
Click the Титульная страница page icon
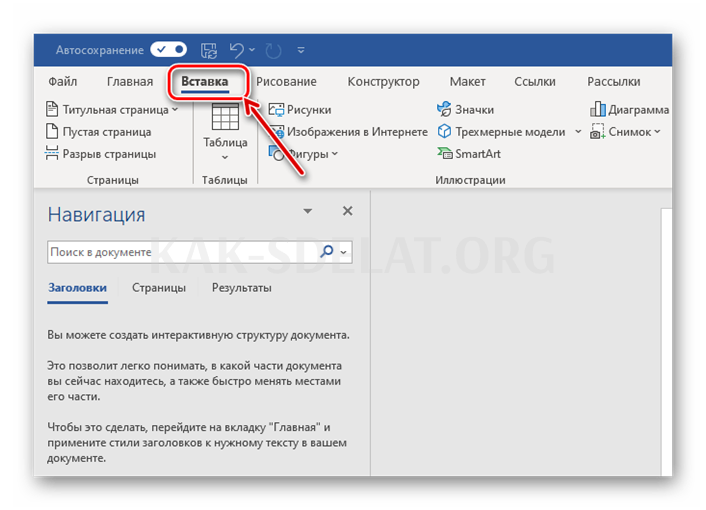tap(52, 109)
